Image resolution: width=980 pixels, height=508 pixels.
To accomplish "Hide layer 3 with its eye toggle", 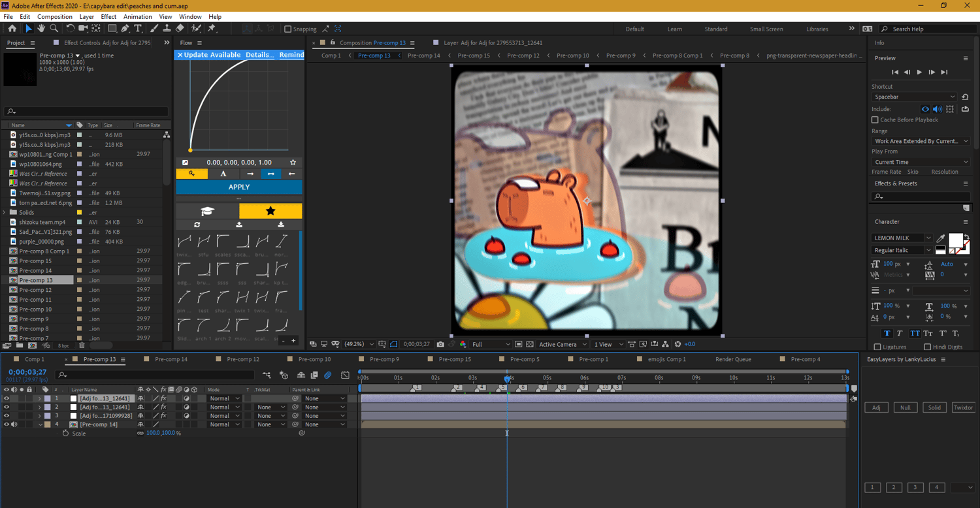I will tap(7, 416).
